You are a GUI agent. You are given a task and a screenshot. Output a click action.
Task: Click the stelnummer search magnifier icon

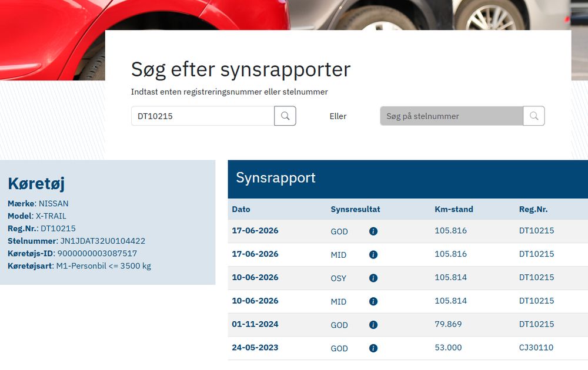pyautogui.click(x=534, y=116)
